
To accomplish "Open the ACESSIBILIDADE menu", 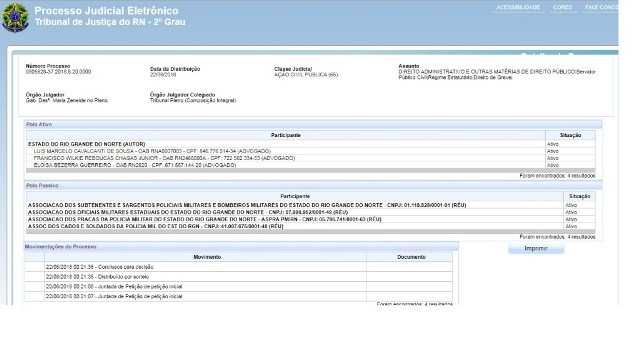I will 518,7.
